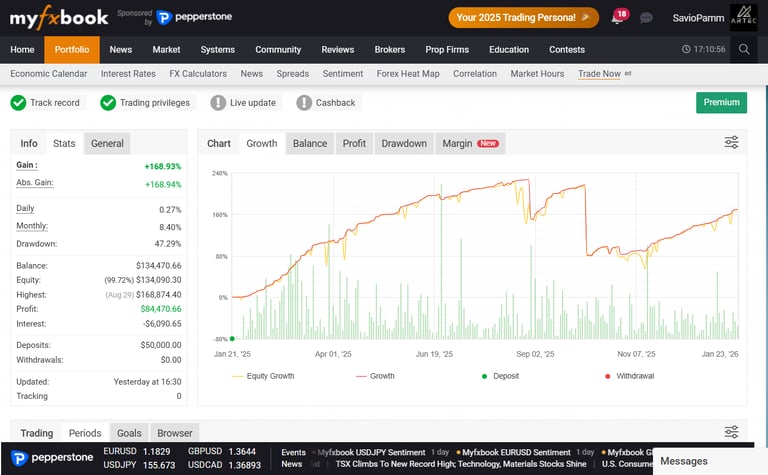Open the Market menu
Screen dimensions: 768x475
tap(166, 49)
